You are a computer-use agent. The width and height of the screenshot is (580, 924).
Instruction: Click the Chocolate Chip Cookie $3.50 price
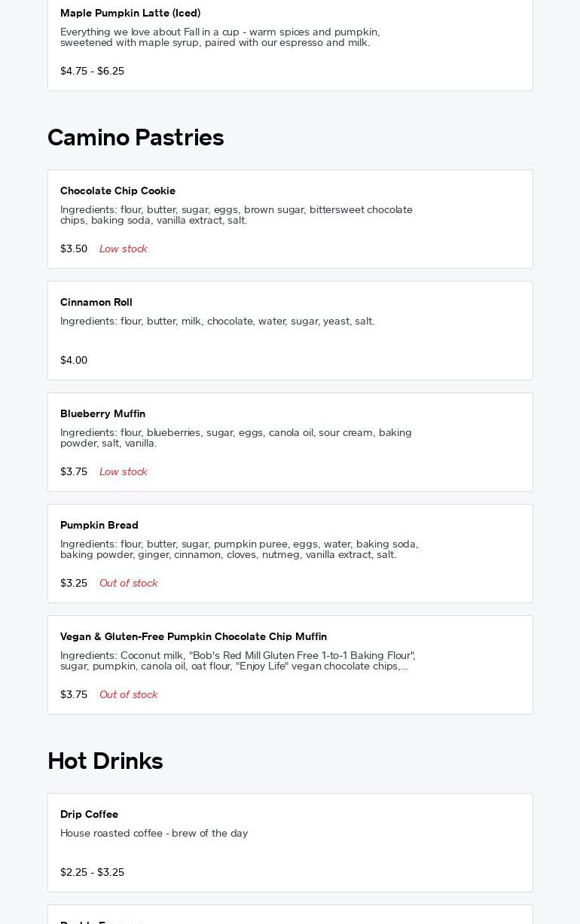(x=74, y=249)
